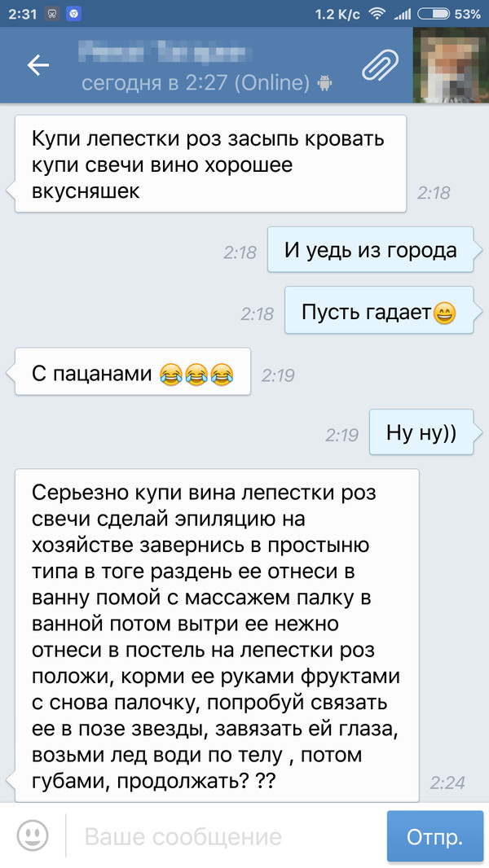Viewport: 489px width, 868px height.
Task: Tap the gray notification icon next to the clock
Action: point(52,14)
